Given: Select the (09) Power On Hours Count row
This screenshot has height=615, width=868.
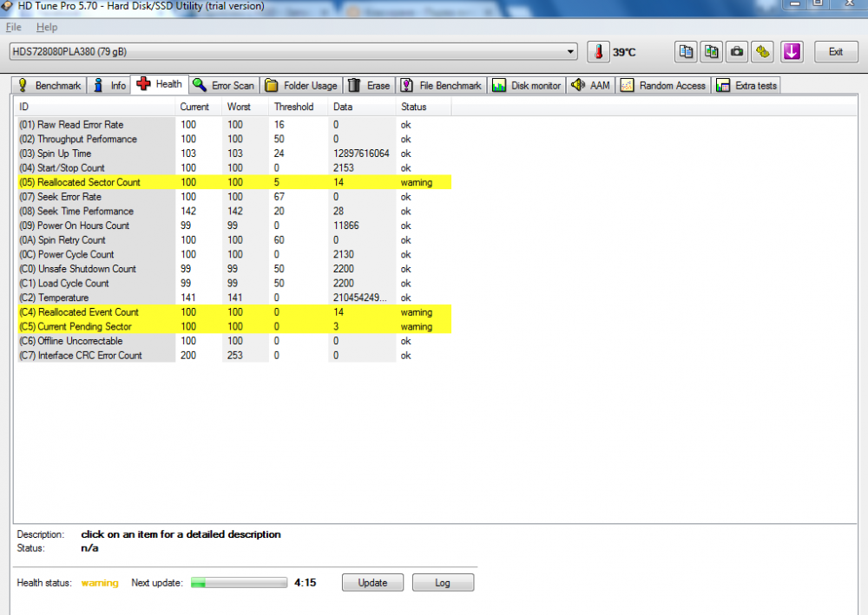Looking at the screenshot, I should point(234,226).
